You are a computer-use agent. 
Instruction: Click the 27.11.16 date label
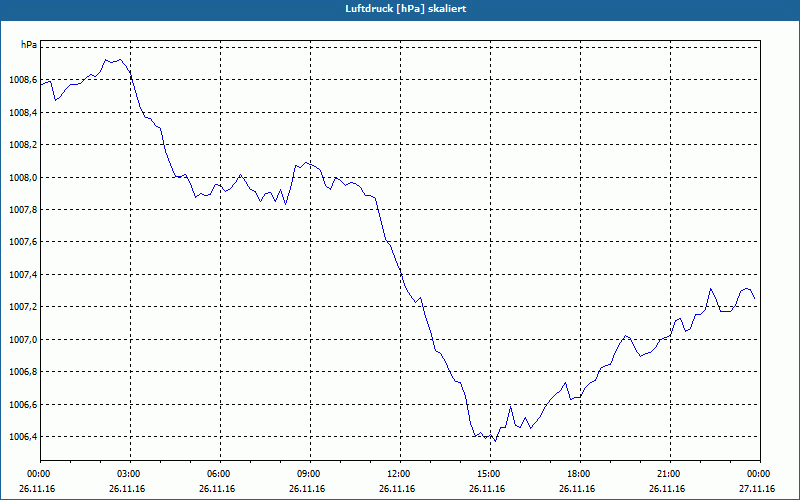(757, 489)
